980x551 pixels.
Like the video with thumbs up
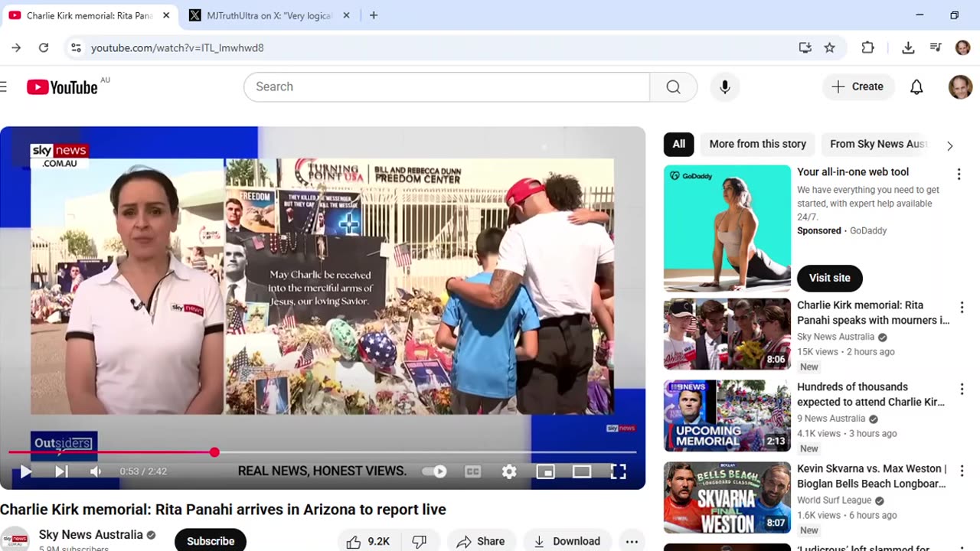[368, 541]
